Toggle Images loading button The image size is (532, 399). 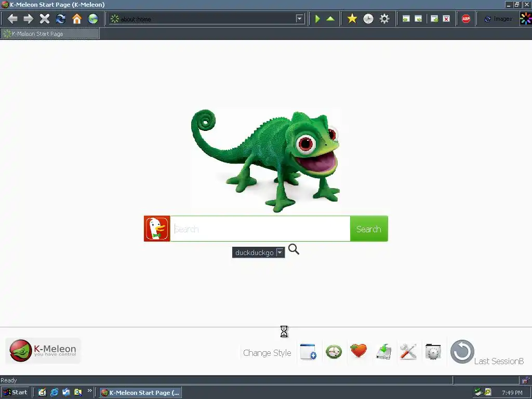498,19
